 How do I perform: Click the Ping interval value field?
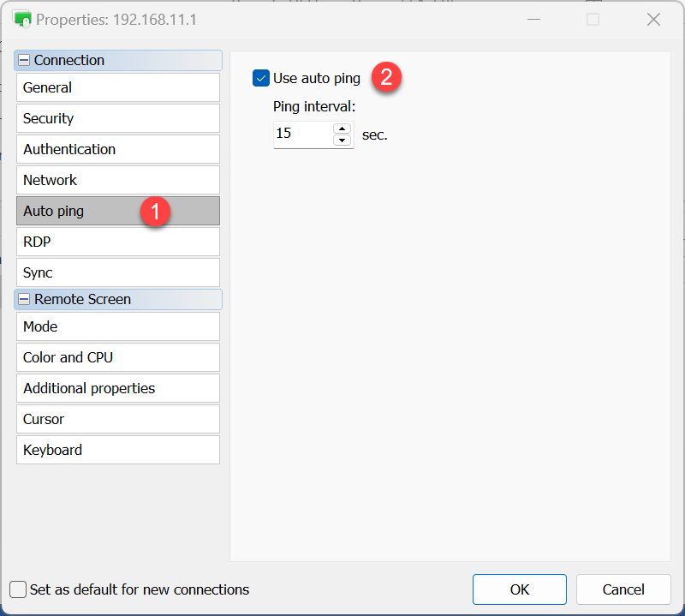click(301, 135)
